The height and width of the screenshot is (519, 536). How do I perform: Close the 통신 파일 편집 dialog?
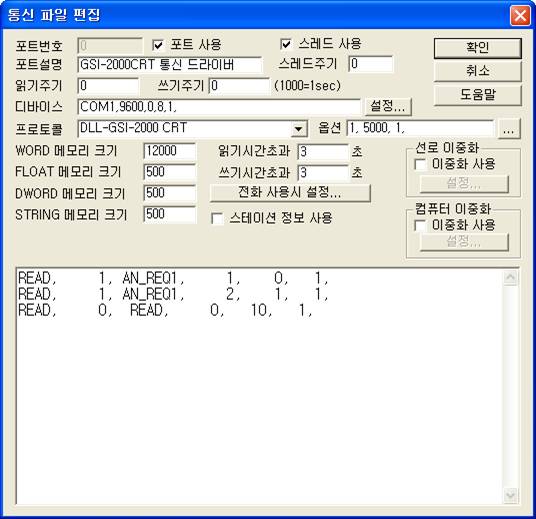(x=520, y=16)
